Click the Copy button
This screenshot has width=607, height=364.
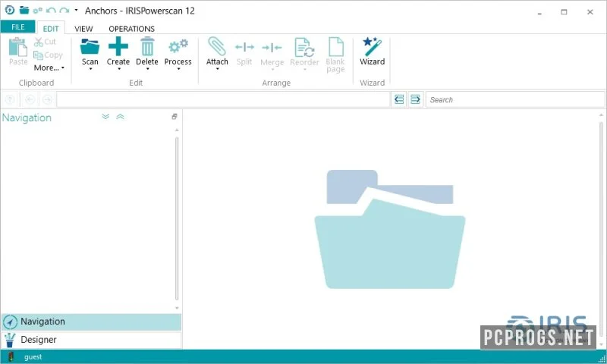(x=48, y=55)
